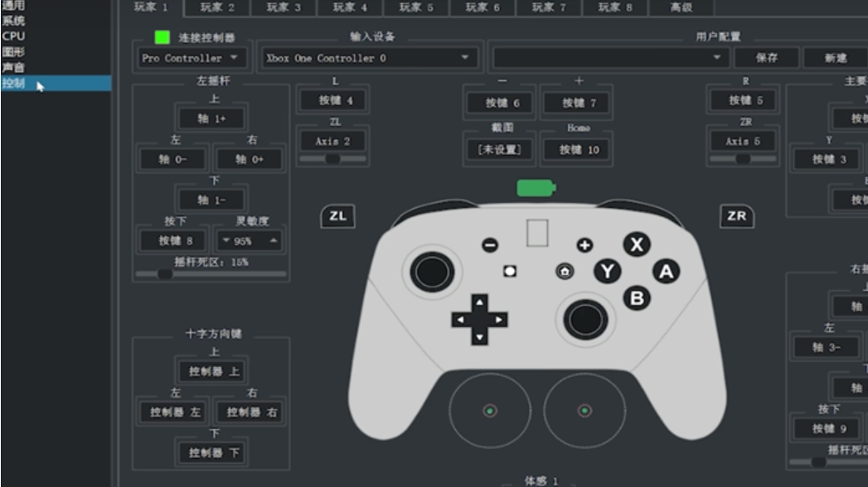
Task: Click the ZR label beside the controller image
Action: point(736,216)
